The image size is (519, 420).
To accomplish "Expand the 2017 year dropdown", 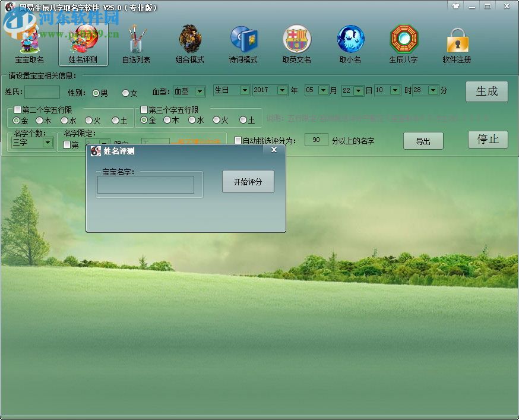I will 282,90.
